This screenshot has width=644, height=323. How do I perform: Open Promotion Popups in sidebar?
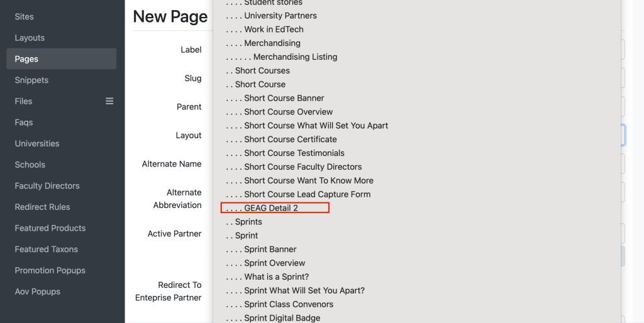[50, 270]
